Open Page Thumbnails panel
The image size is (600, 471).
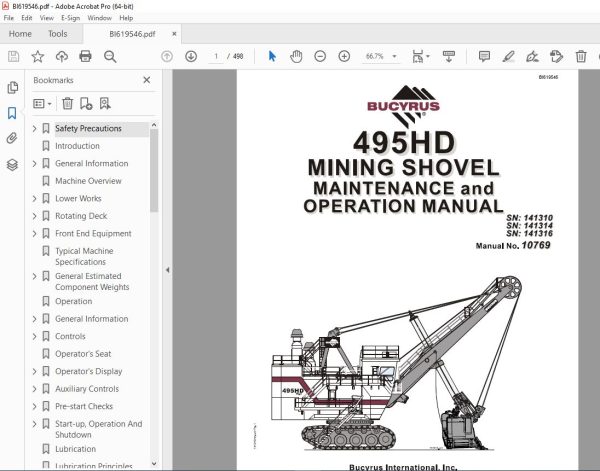tap(12, 88)
